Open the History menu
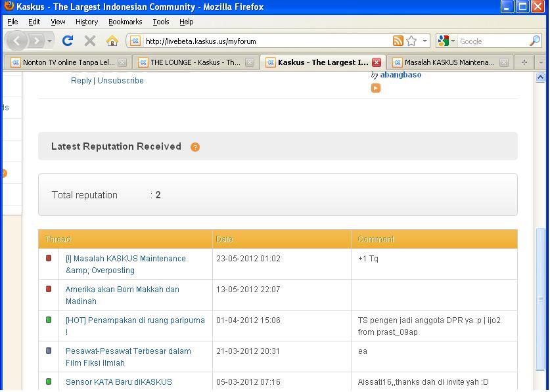This screenshot has height=392, width=550. click(x=87, y=22)
